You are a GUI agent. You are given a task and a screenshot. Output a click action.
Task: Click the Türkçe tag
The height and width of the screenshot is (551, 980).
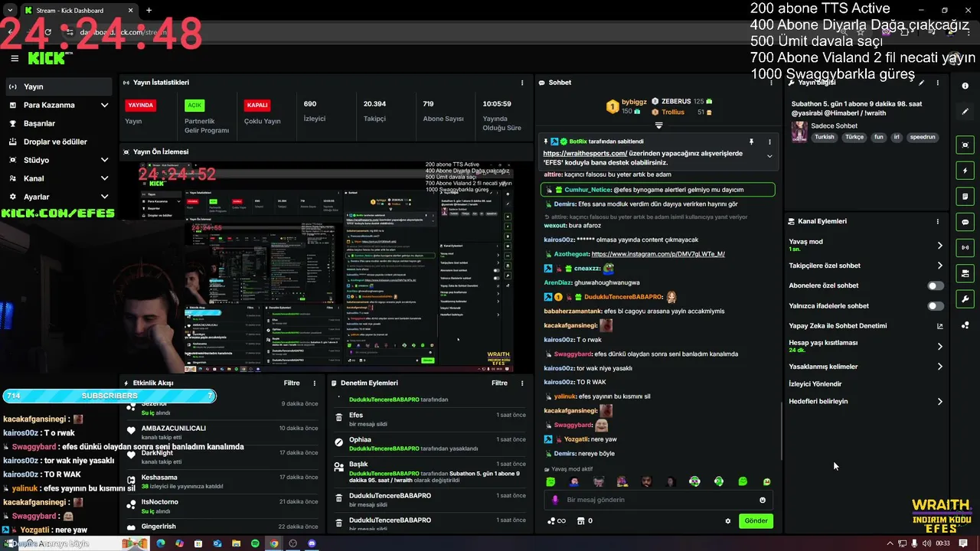tap(854, 137)
